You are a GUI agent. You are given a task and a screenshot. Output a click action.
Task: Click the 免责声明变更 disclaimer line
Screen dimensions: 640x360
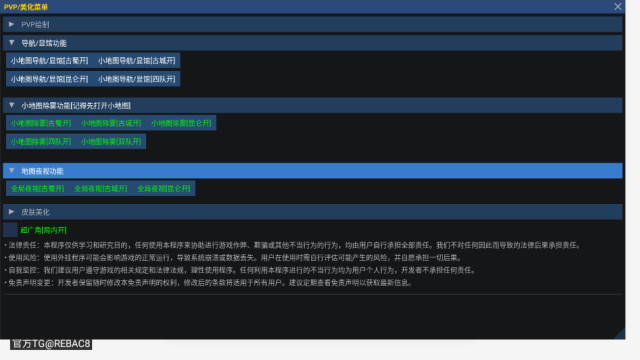[x=209, y=283]
